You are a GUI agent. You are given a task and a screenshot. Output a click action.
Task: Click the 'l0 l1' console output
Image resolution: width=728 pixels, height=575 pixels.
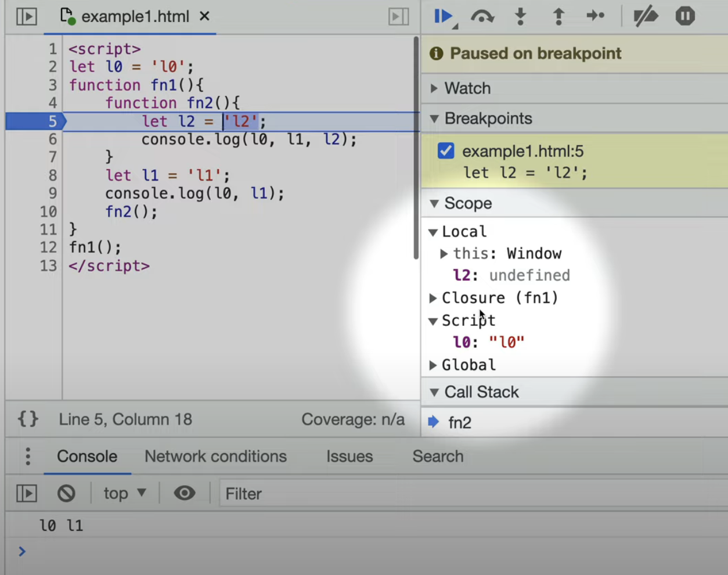[x=61, y=526]
